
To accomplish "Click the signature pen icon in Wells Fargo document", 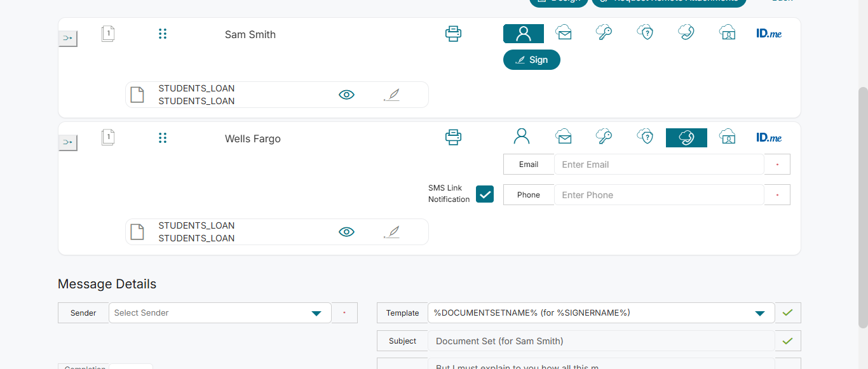I will point(392,232).
